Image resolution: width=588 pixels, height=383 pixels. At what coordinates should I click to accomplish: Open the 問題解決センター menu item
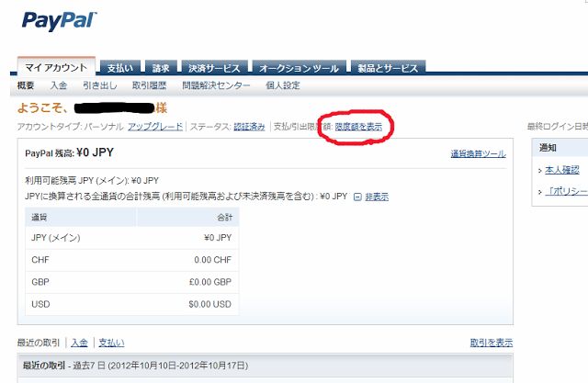point(216,85)
